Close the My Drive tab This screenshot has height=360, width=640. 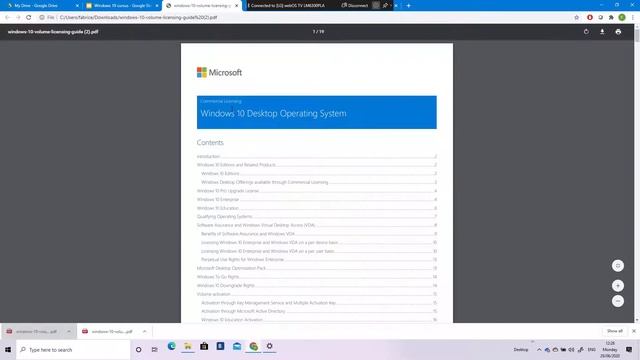point(77,6)
